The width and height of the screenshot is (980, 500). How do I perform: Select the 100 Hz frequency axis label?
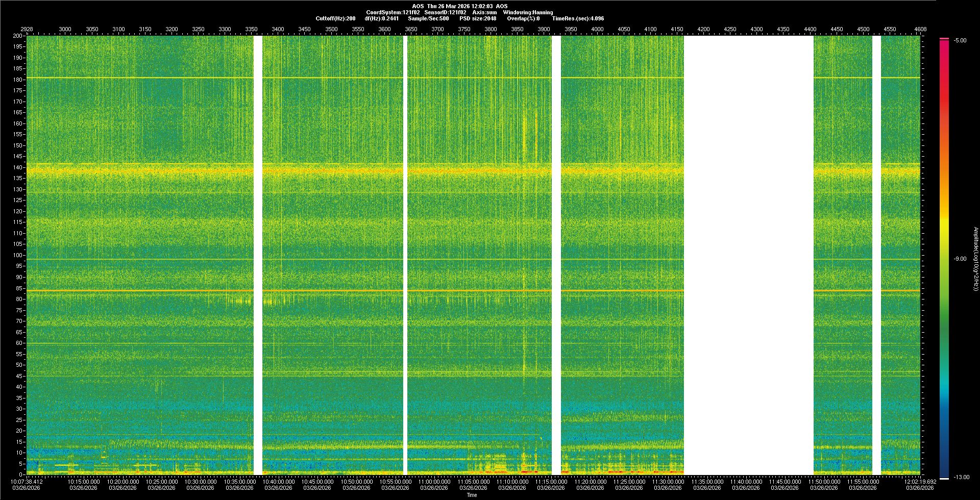[x=17, y=255]
